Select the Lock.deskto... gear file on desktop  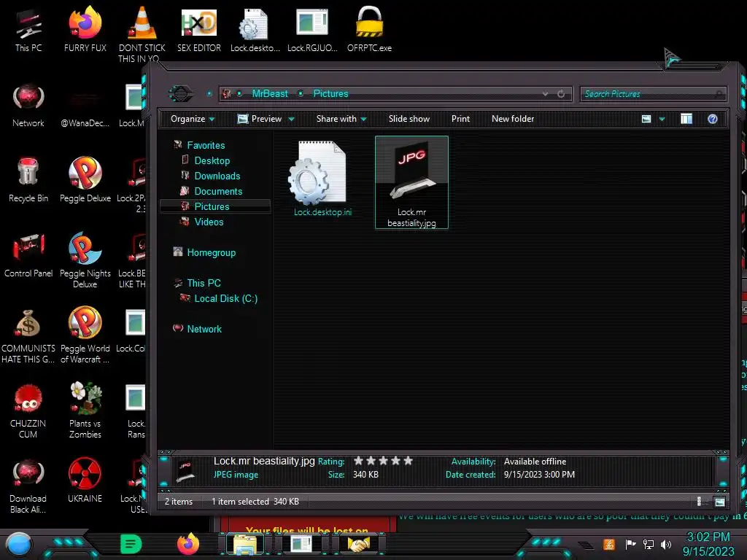[x=255, y=30]
